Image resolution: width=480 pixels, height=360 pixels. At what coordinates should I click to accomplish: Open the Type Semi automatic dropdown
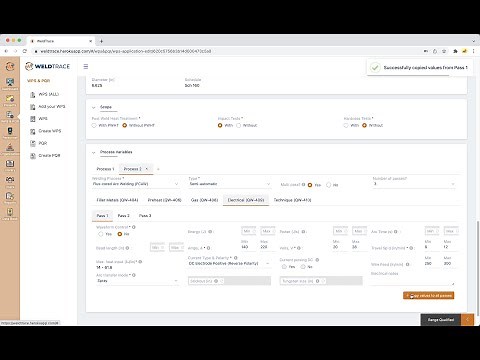[x=230, y=184]
